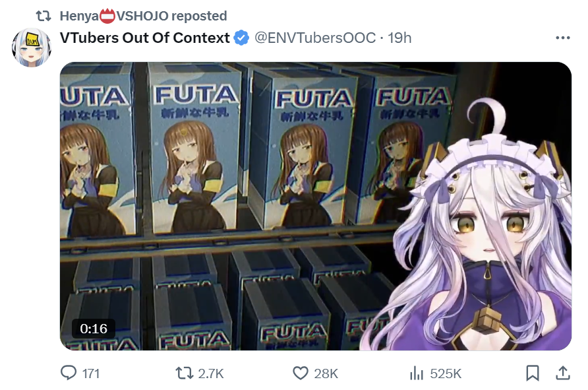Click the blue verified badge

click(241, 38)
